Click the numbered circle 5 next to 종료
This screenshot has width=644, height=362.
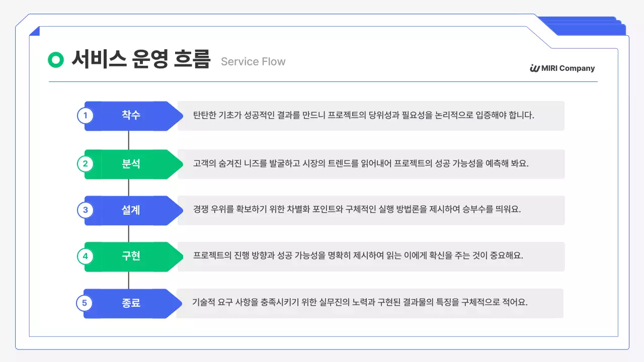coord(85,303)
